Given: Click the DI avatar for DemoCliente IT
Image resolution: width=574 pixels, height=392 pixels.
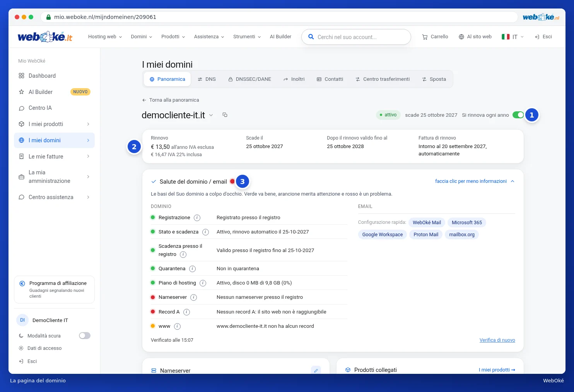Looking at the screenshot, I should click(22, 320).
